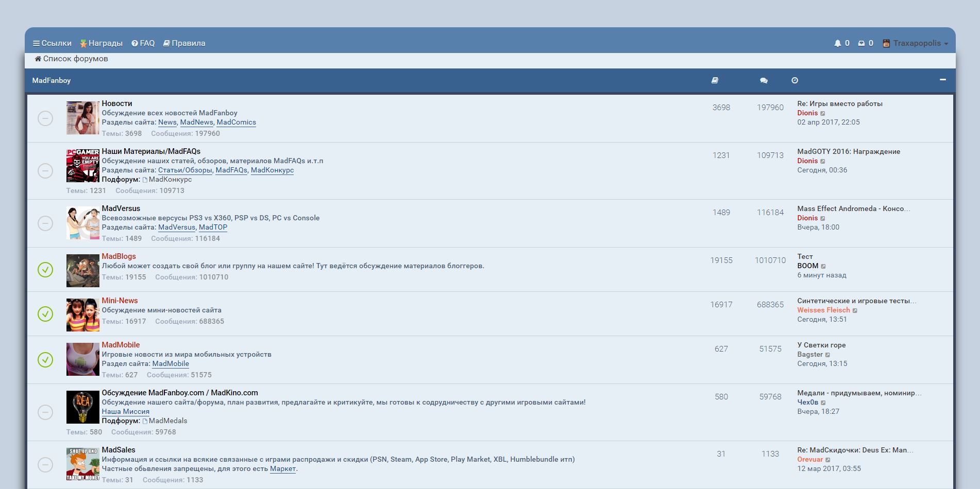Click the read-status icon for Обсуждение MadFanboy.com
The width and height of the screenshot is (980, 489).
coord(45,412)
